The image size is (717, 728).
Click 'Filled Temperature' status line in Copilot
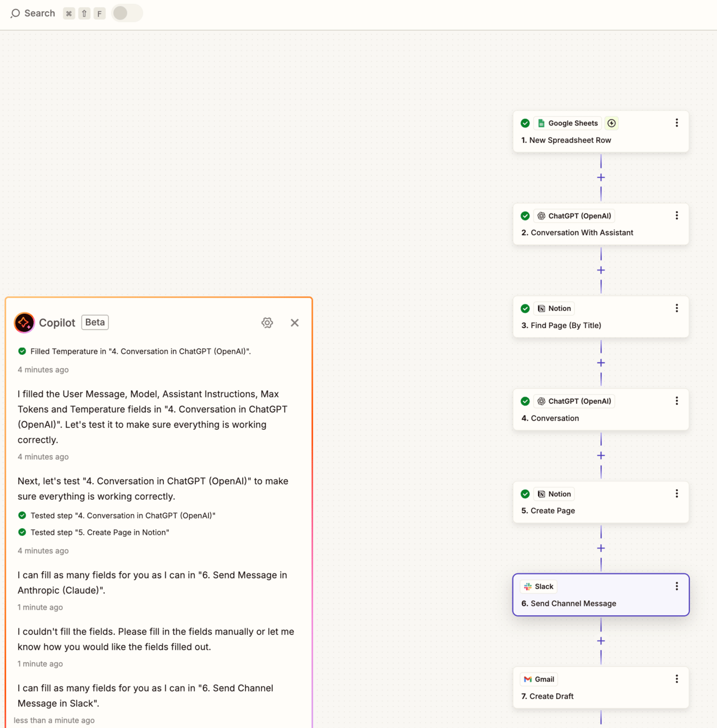coord(140,352)
